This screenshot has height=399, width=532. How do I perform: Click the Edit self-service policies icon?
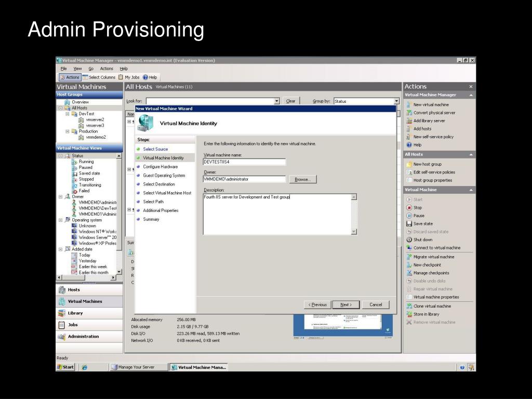coord(409,172)
